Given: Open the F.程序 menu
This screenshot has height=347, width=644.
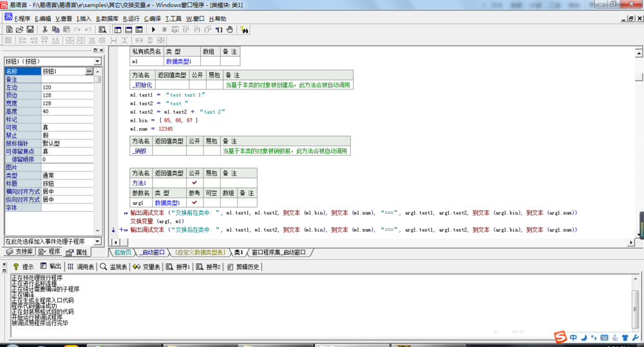Looking at the screenshot, I should pos(22,19).
